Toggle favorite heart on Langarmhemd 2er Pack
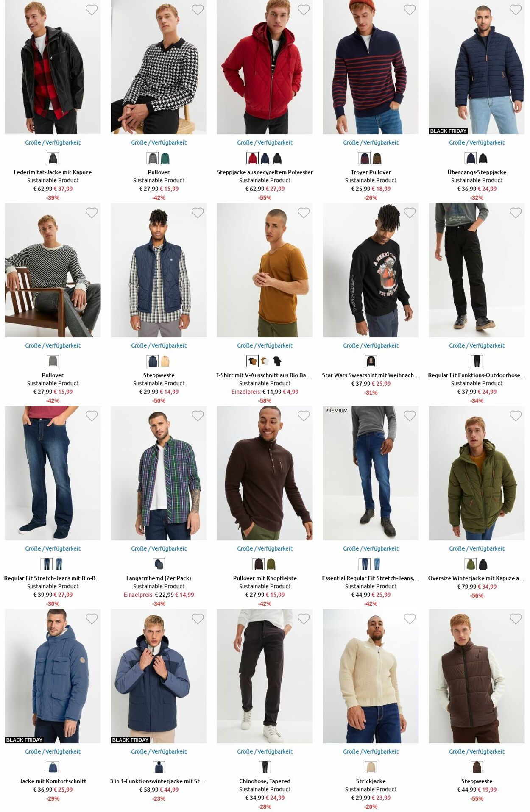 198,416
